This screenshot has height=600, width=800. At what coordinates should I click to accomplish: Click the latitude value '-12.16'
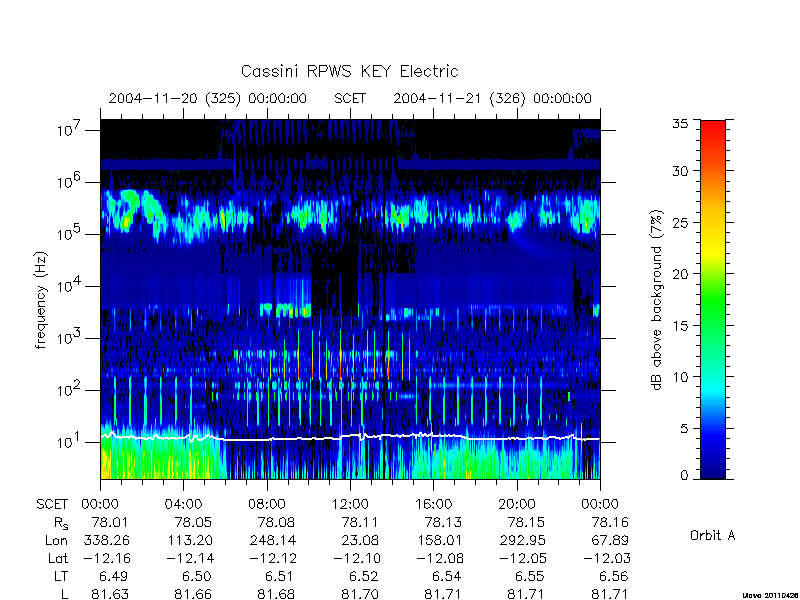pos(107,558)
